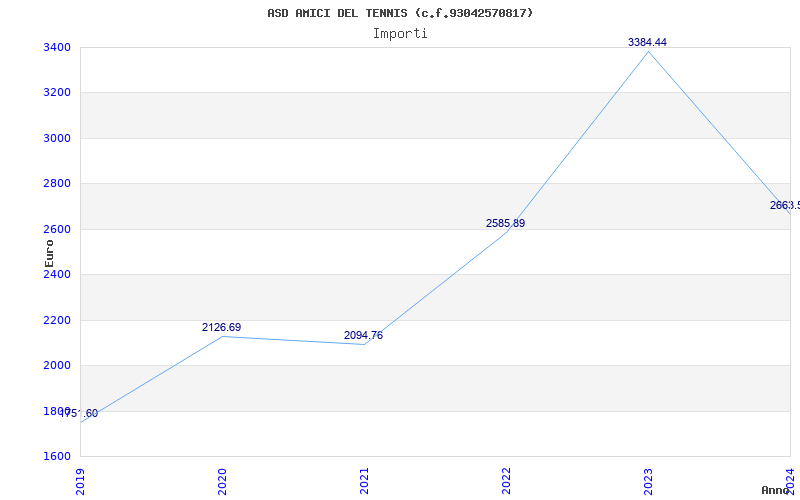Click the 2800 y-axis tick
800x500 pixels.
click(57, 184)
